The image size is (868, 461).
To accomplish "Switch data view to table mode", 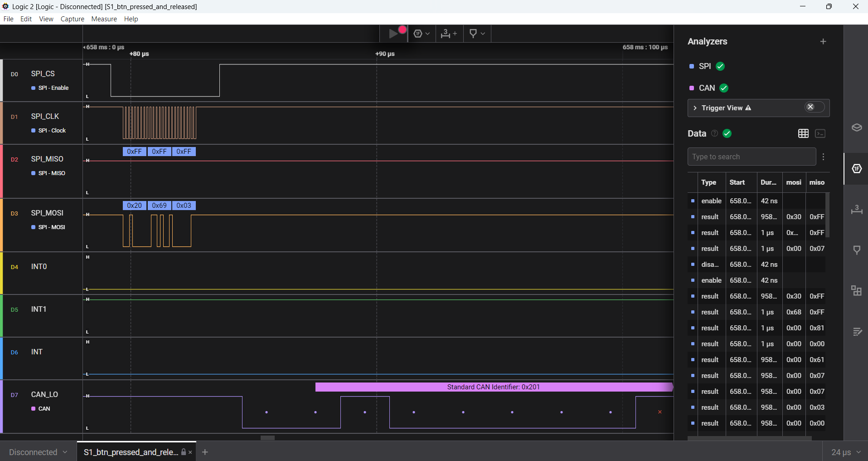I will [x=803, y=133].
